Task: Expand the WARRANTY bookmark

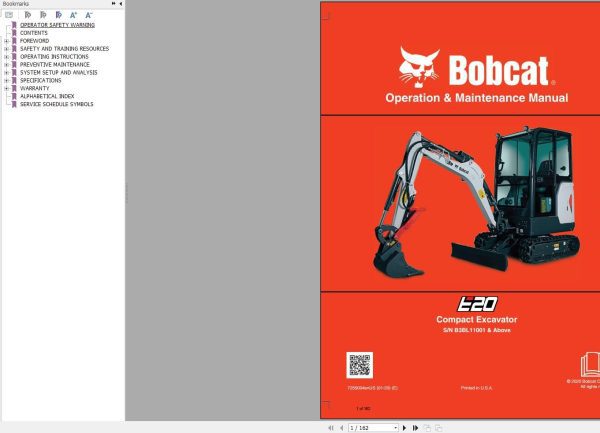Action: coord(6,88)
